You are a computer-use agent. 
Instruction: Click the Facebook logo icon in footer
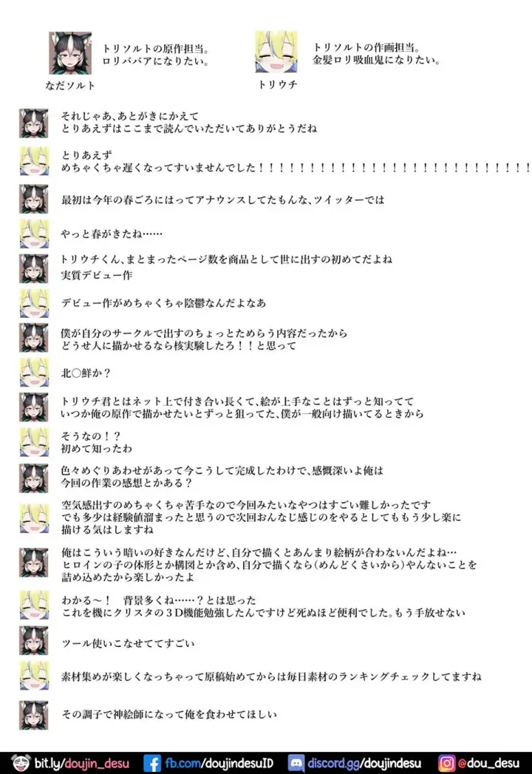point(152,763)
